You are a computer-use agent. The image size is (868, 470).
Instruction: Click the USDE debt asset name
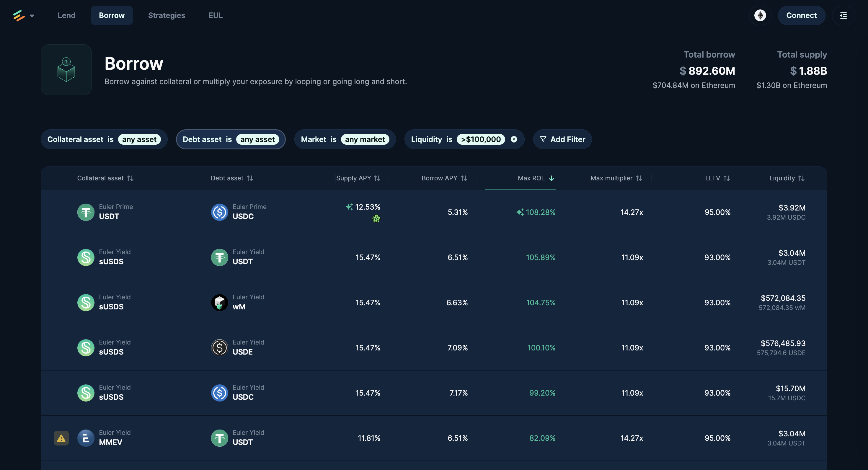[x=242, y=352]
